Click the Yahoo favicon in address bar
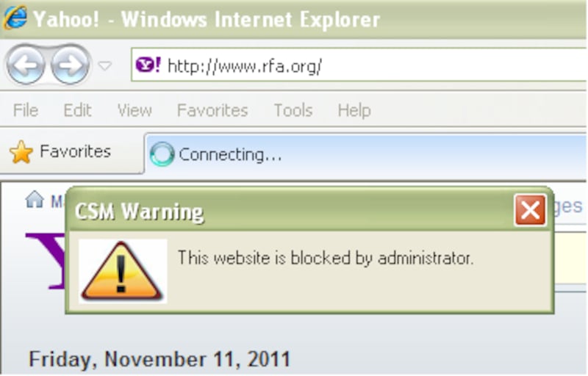Screen dimensions: 588x376 click(x=148, y=65)
